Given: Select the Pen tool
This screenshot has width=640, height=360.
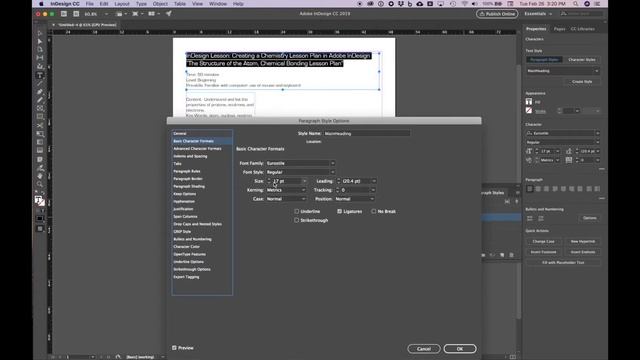Looking at the screenshot, I should [40, 92].
